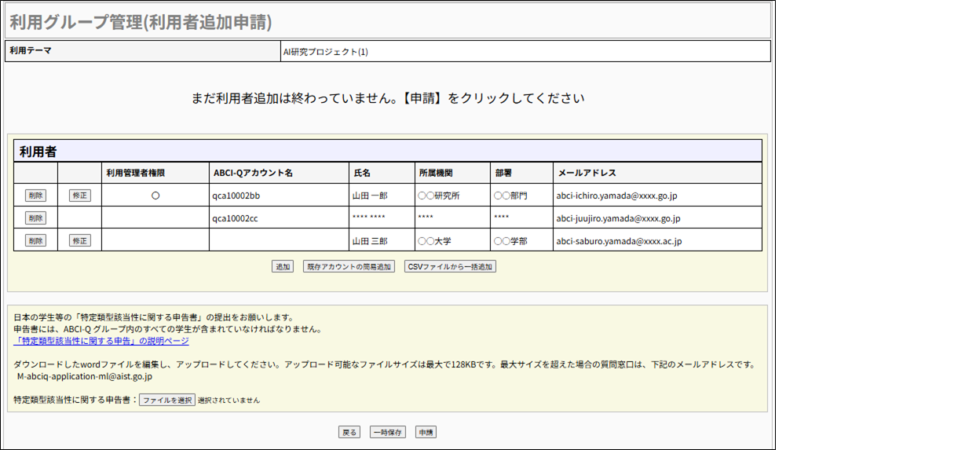Screen dimensions: 980x450
Task: Click the AI研究プロジェクト(1) theme value
Action: tap(325, 52)
